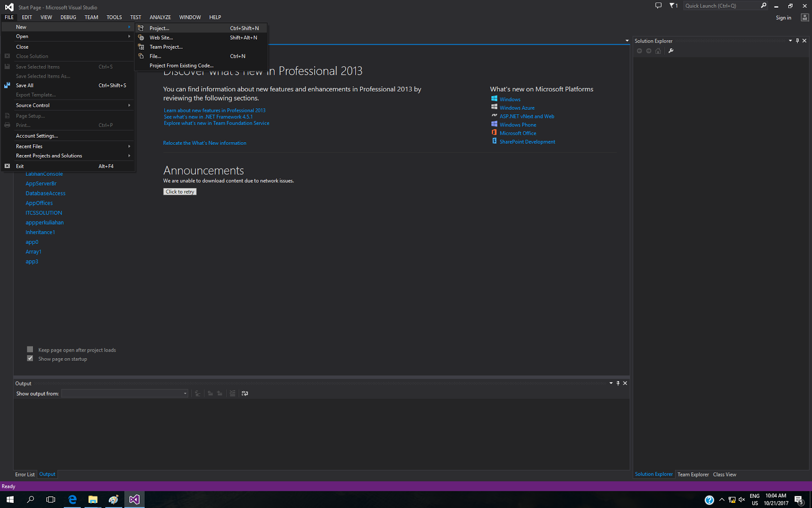Open recent project DatabaseAccess
The height and width of the screenshot is (508, 812).
46,193
